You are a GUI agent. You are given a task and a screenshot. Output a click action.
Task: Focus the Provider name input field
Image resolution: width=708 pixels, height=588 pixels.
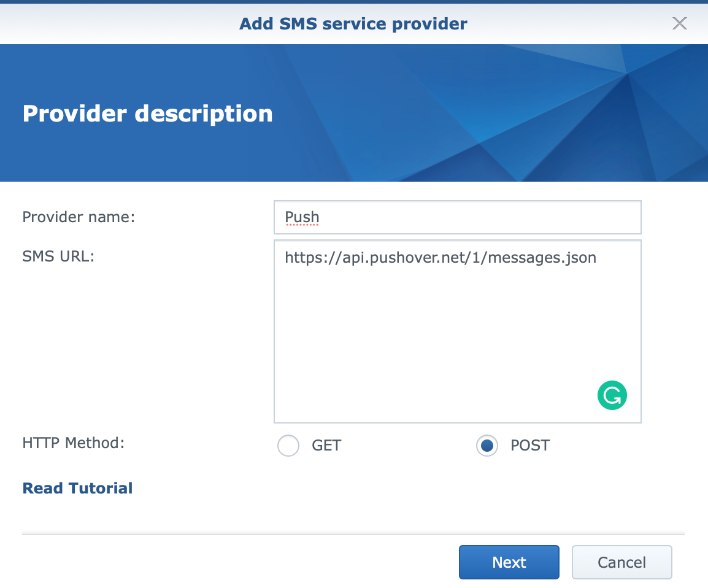[458, 217]
